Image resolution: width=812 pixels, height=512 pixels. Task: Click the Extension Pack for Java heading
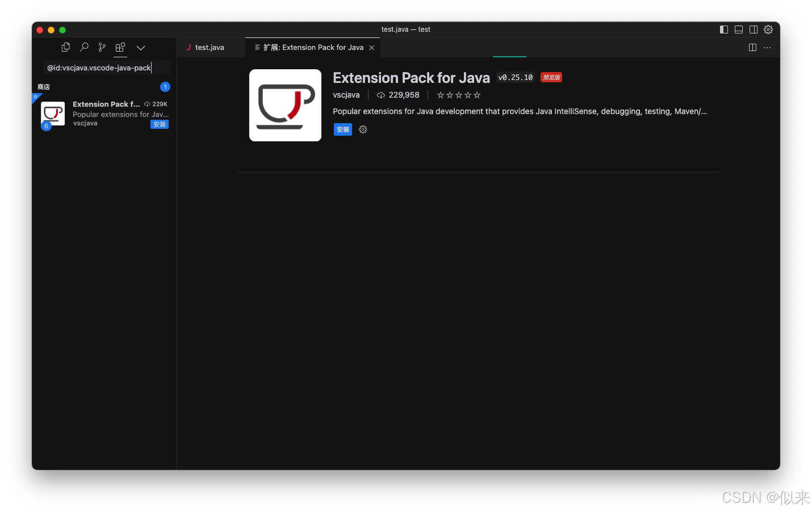click(x=411, y=78)
